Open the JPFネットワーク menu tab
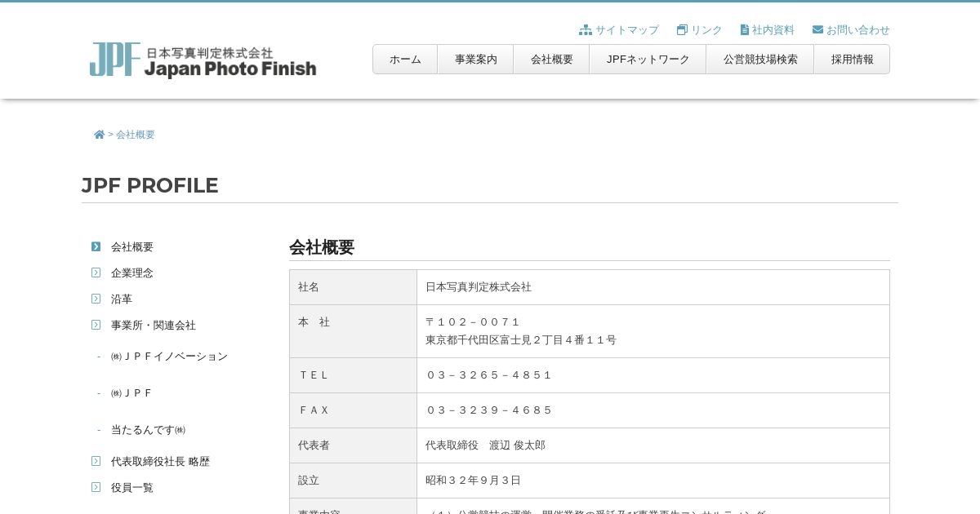This screenshot has height=514, width=980. tap(648, 60)
